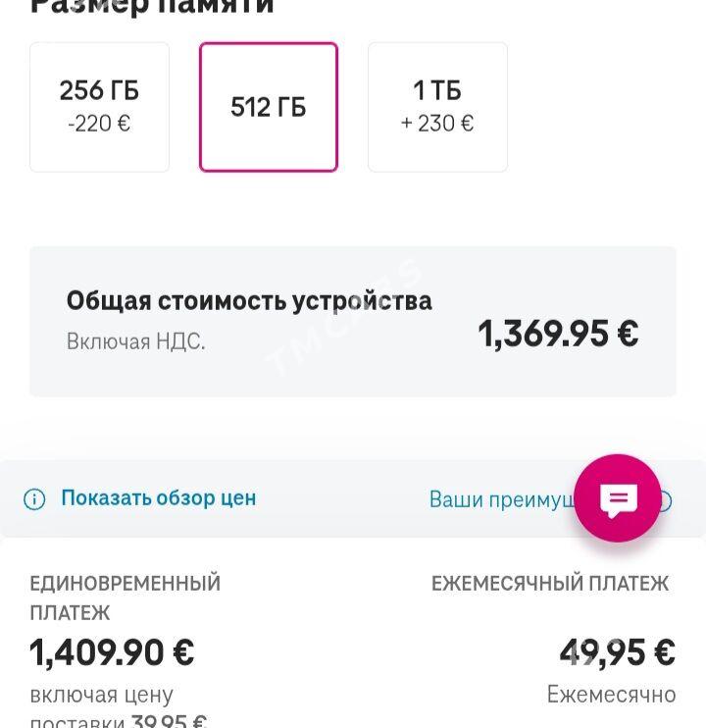The image size is (706, 728).
Task: Select the 256 ГБ memory option
Action: pos(99,107)
